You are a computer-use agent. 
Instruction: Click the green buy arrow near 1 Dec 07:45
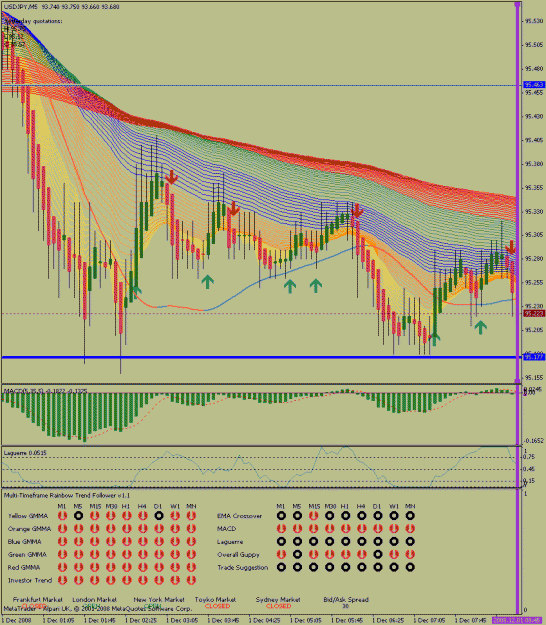481,327
